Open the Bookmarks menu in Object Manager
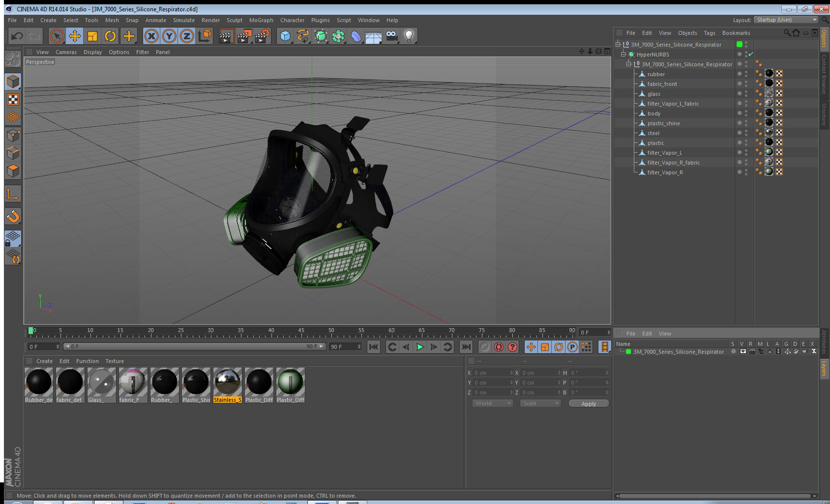The image size is (830, 504). click(x=736, y=33)
